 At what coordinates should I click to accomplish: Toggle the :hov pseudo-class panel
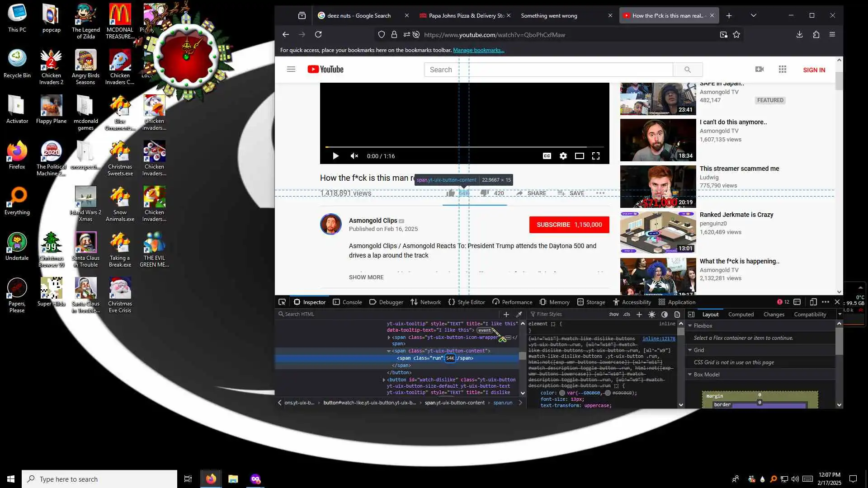[613, 314]
